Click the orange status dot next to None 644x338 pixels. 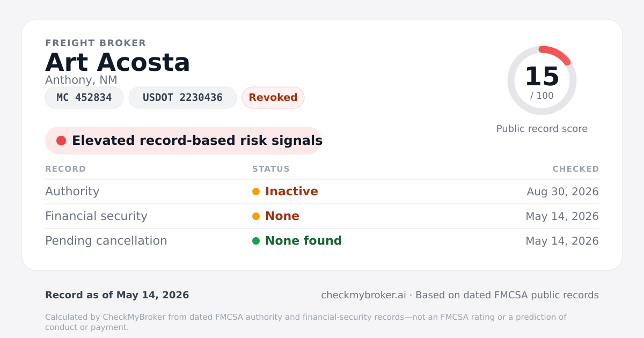(x=256, y=216)
